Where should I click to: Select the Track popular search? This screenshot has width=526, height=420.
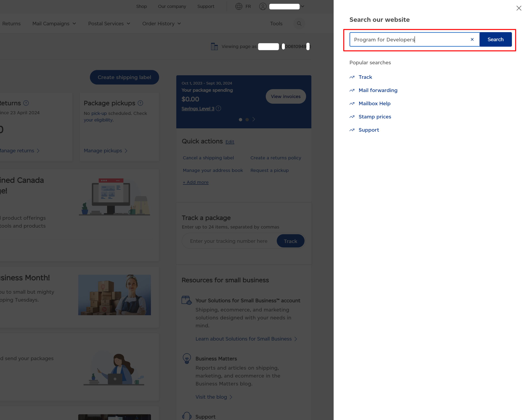pyautogui.click(x=365, y=77)
